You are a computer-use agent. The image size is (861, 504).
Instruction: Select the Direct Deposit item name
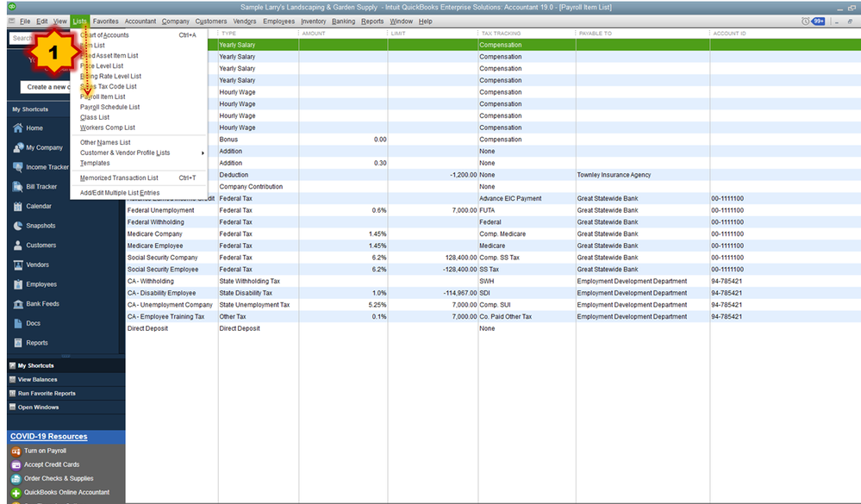click(147, 328)
